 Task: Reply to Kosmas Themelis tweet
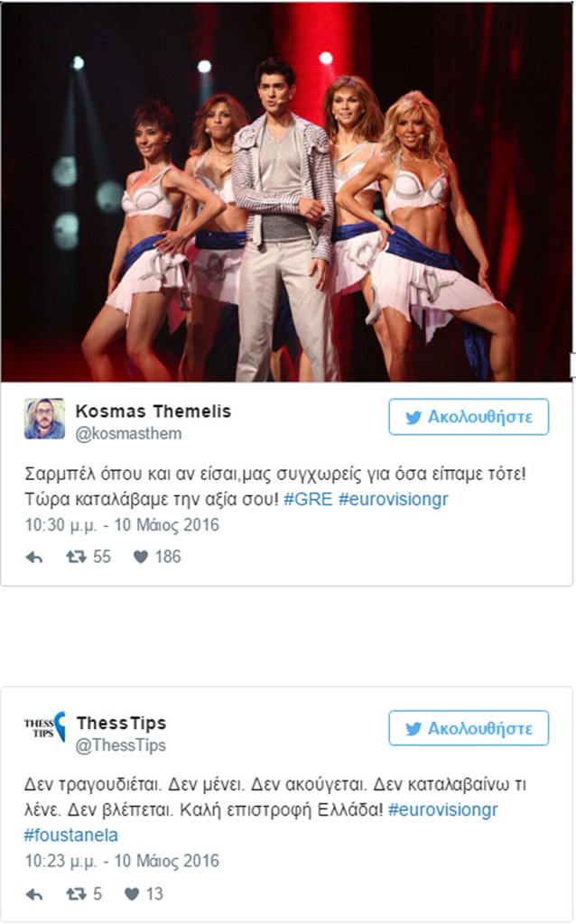[34, 557]
